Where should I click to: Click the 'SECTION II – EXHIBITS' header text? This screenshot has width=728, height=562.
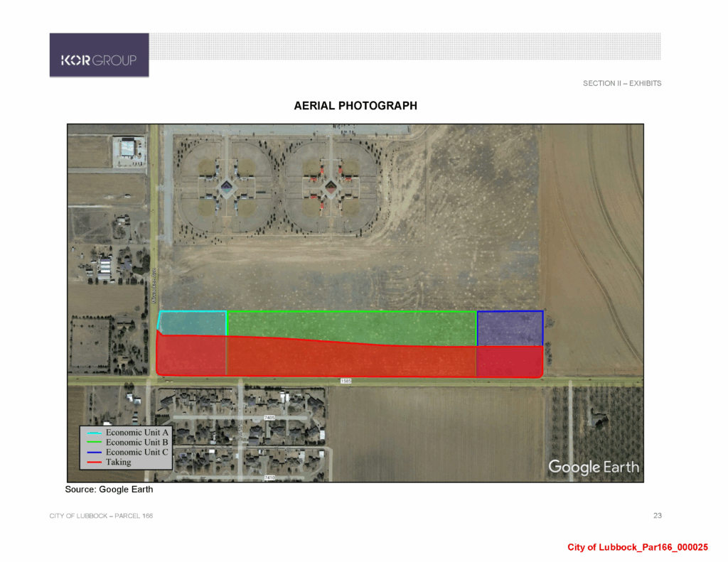[622, 84]
